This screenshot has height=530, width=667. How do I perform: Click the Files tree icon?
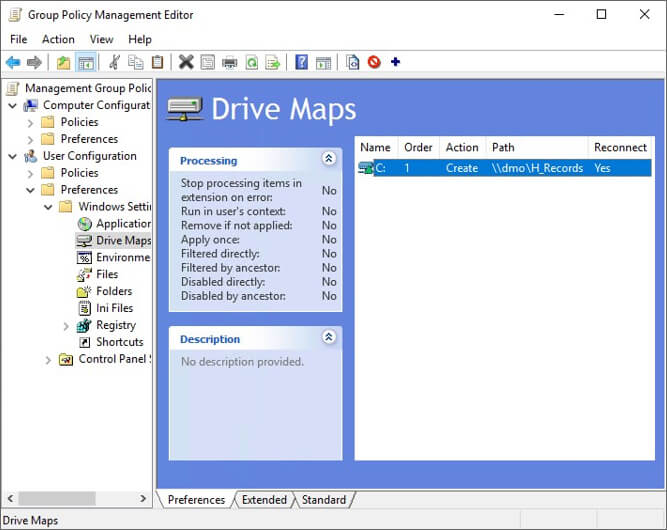tap(84, 275)
